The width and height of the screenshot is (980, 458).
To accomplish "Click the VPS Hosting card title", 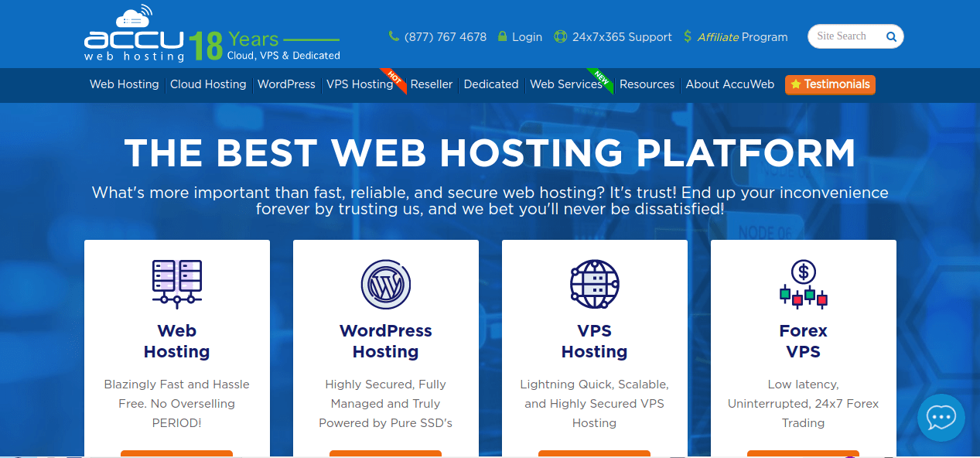I will point(595,341).
